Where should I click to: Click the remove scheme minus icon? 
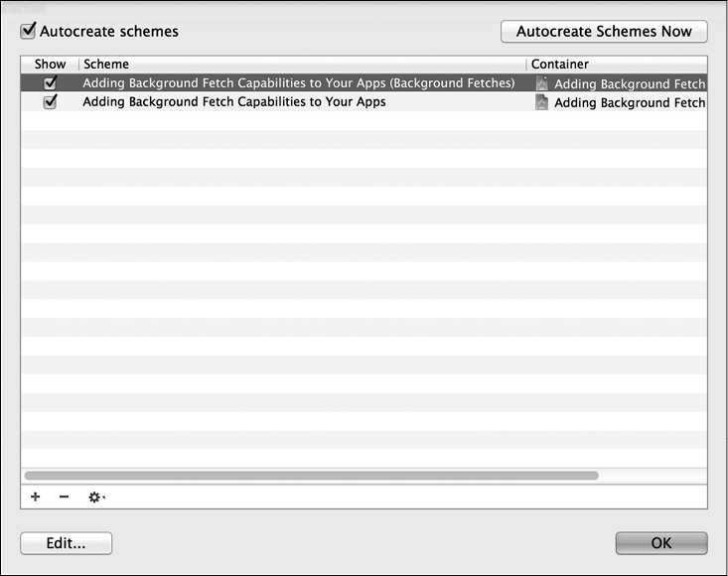pyautogui.click(x=64, y=497)
